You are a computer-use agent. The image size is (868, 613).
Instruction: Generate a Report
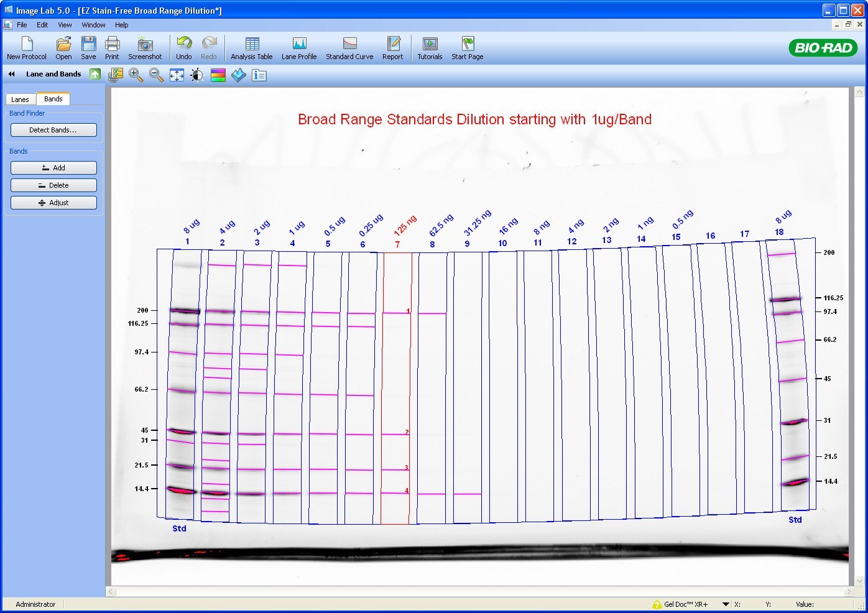point(393,48)
